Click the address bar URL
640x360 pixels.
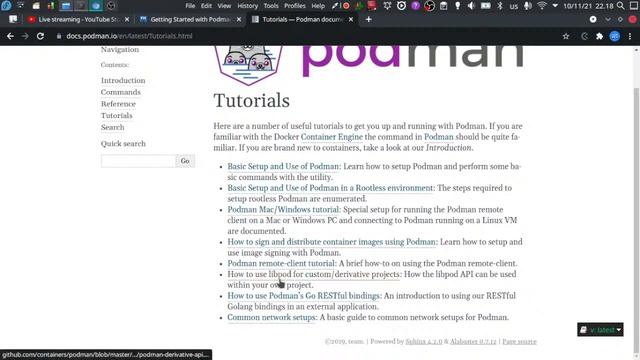pyautogui.click(x=129, y=36)
